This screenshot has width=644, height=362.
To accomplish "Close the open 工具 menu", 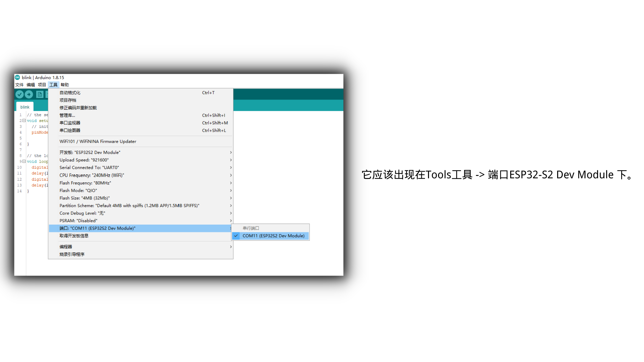I will 53,85.
